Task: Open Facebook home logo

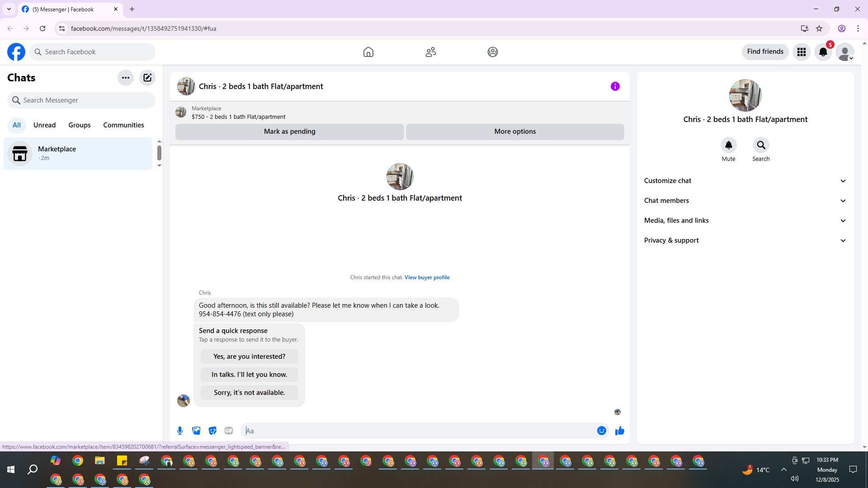Action: [16, 52]
